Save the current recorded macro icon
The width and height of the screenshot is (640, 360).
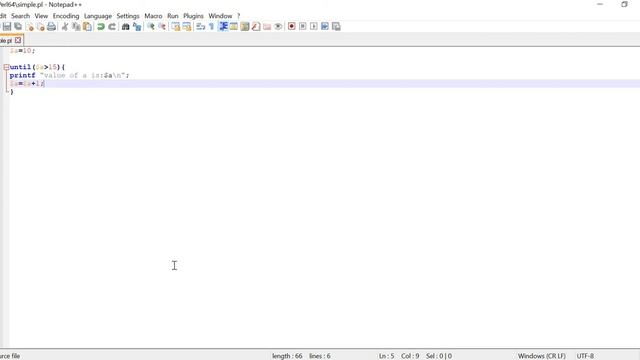coord(336,27)
